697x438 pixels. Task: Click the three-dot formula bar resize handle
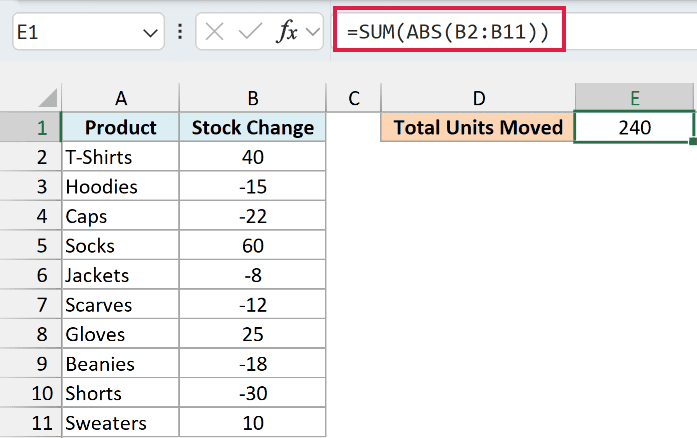[x=180, y=32]
